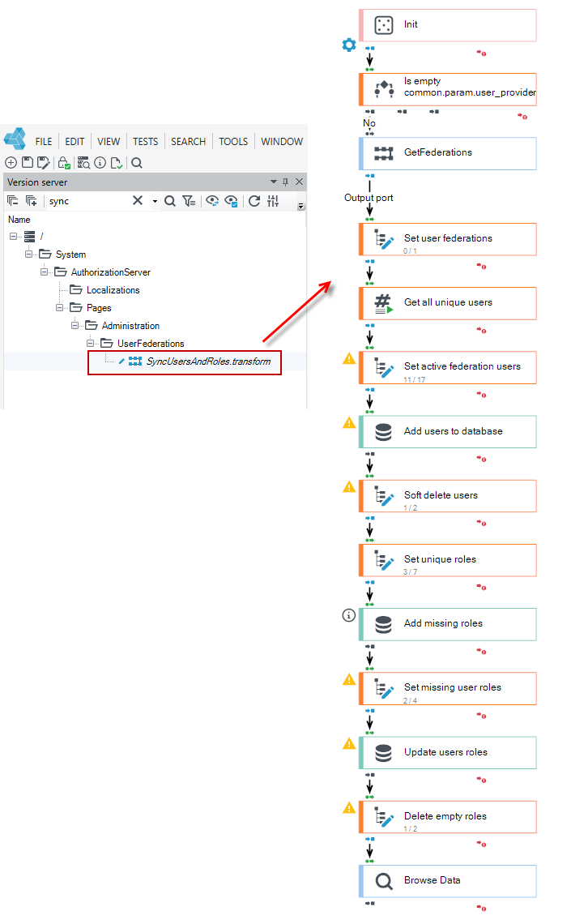
Task: Expand all items in Version server panel
Action: (x=32, y=201)
